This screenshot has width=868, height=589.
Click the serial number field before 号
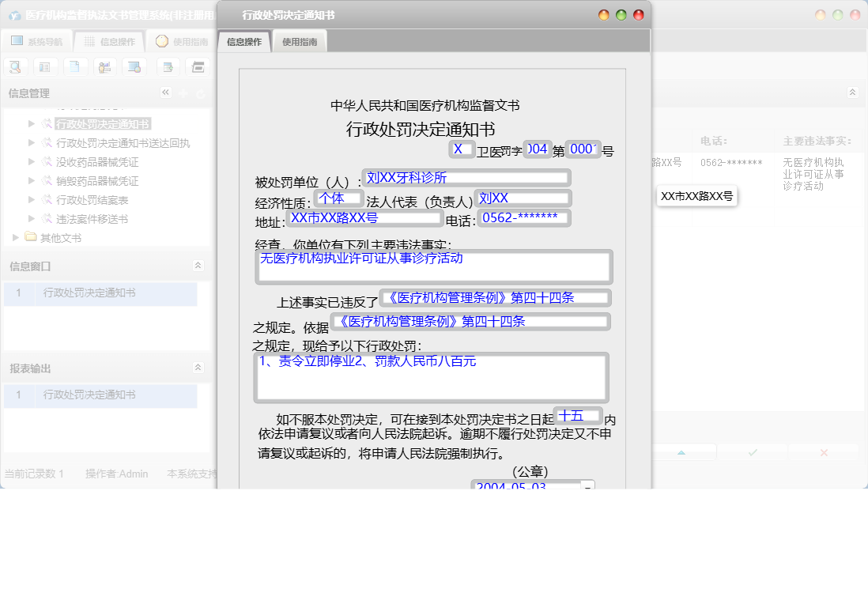point(583,149)
